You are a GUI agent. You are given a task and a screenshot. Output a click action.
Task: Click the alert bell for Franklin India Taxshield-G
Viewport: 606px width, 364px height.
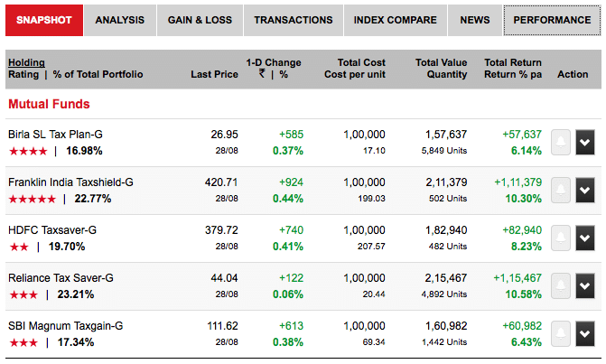561,190
